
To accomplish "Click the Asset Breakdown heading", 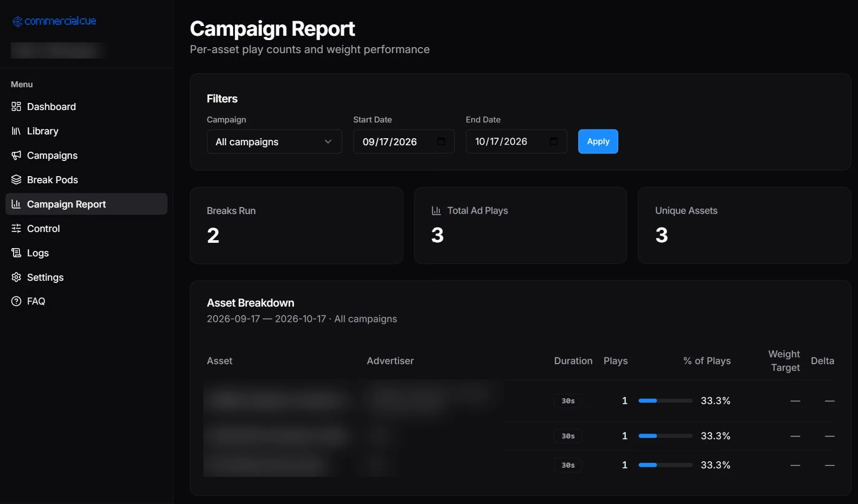I will 251,302.
